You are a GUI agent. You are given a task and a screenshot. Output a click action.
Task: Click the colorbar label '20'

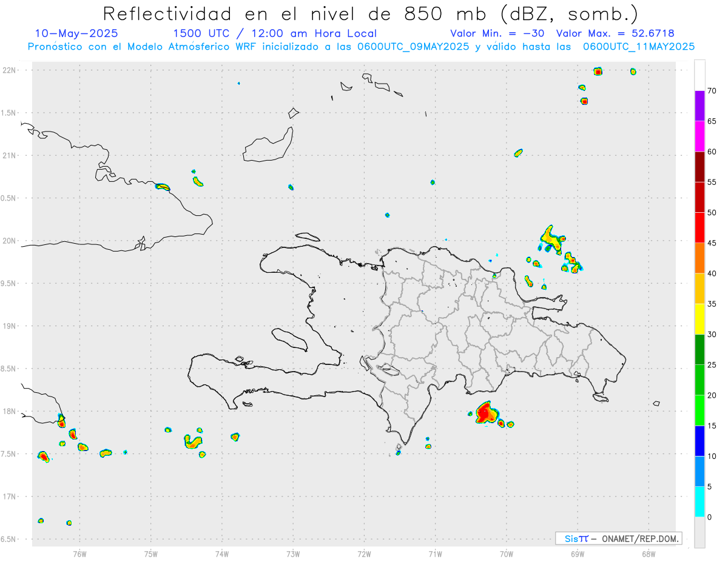click(712, 395)
